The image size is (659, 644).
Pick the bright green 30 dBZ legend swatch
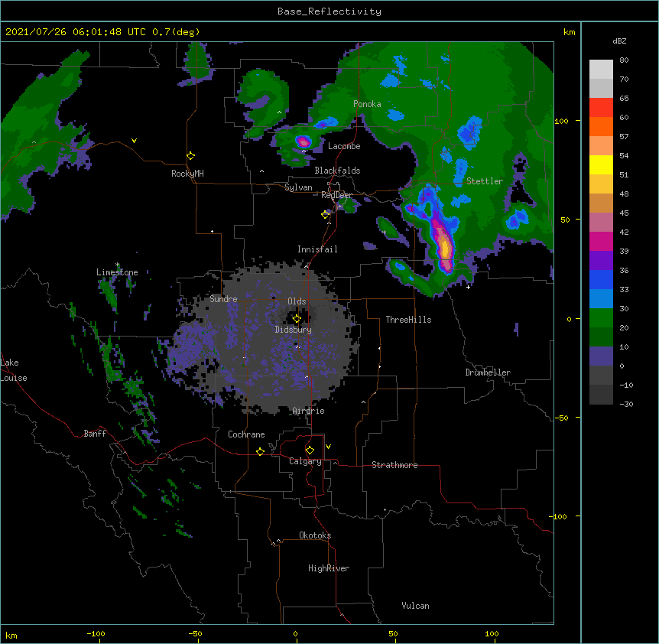[x=601, y=318]
